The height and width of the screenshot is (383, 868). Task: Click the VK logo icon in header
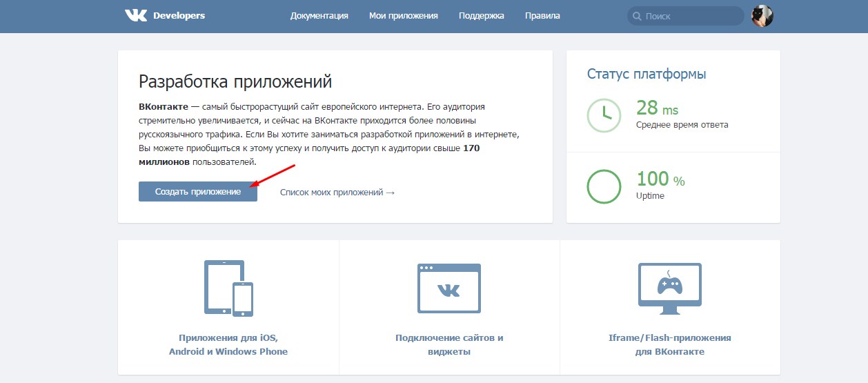[135, 15]
